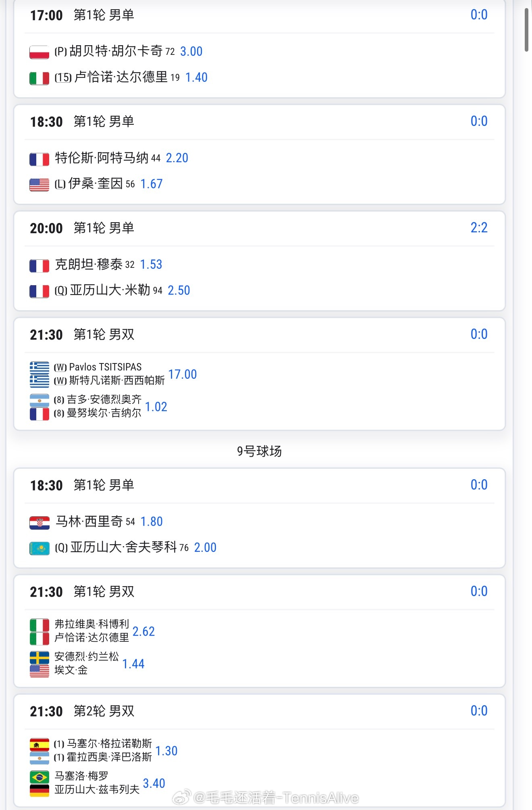
Task: Click the Spain flag beside 马塞尔·格拉诺勒斯
Action: coord(39,744)
